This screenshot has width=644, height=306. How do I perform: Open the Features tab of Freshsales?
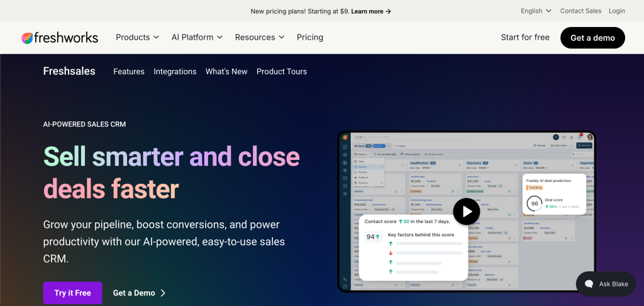(129, 72)
